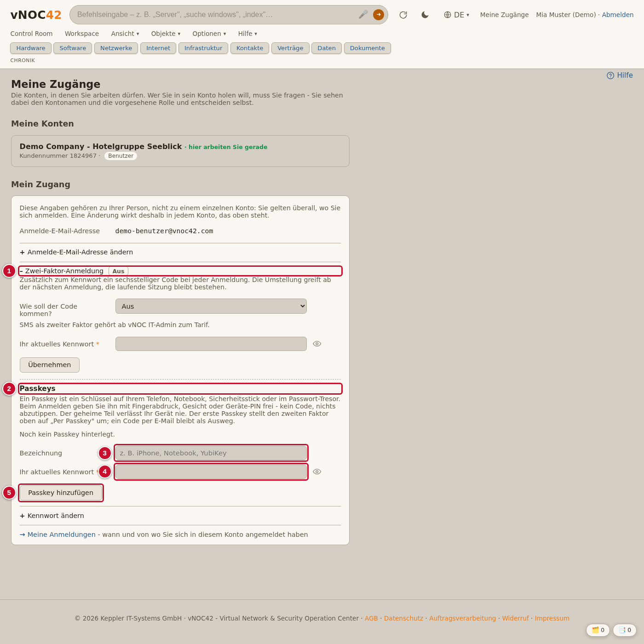Select the Daten category button
Image resolution: width=644 pixels, height=644 pixels.
(327, 48)
